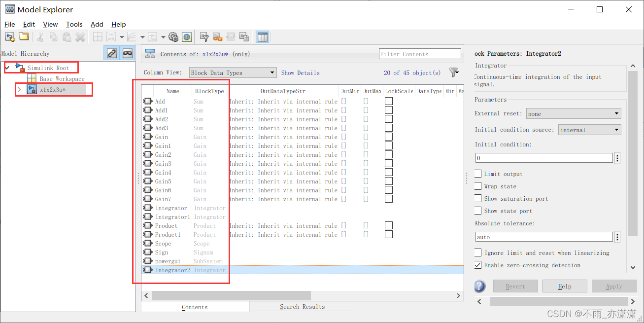Viewport: 644px width, 323px height.
Task: Open a file with the folder icon
Action: pyautogui.click(x=24, y=37)
